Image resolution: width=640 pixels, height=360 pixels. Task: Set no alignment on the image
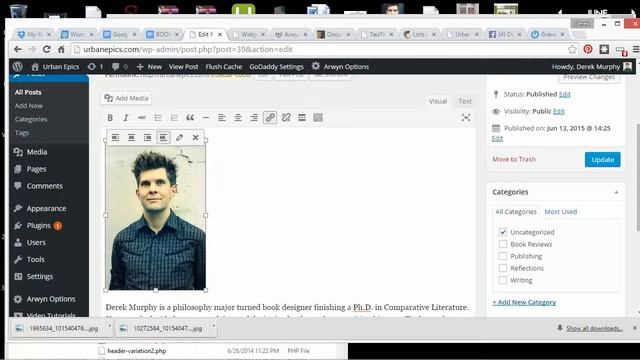(163, 138)
